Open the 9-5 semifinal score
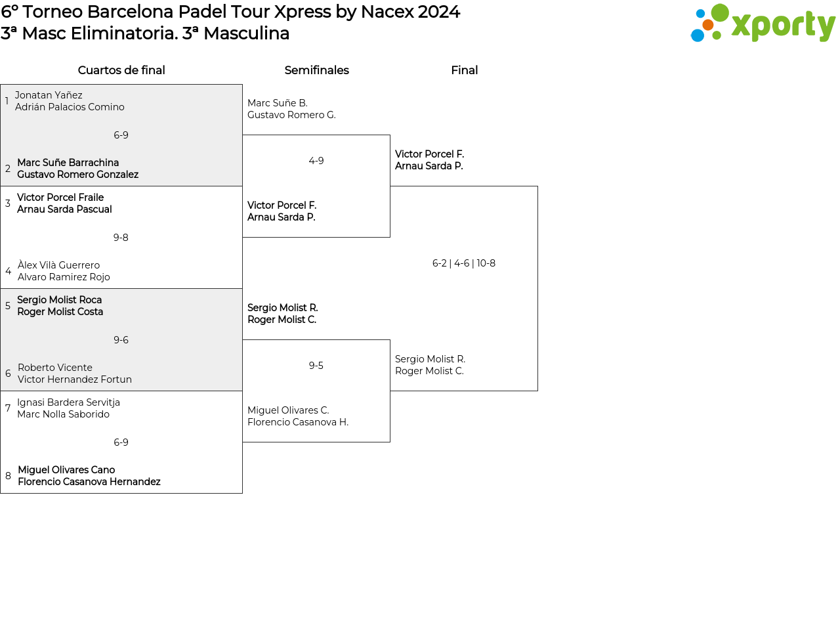This screenshot has width=840, height=623. tap(316, 366)
